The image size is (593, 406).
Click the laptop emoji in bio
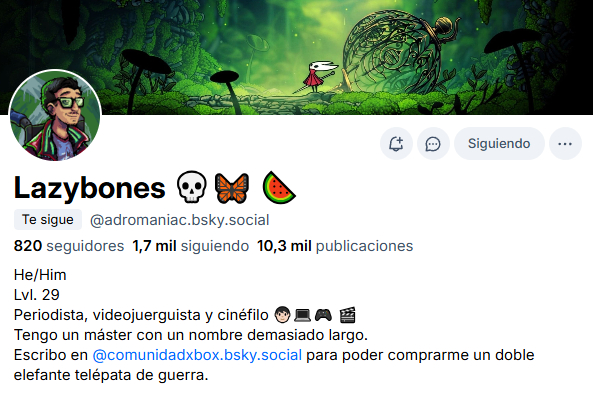303,315
